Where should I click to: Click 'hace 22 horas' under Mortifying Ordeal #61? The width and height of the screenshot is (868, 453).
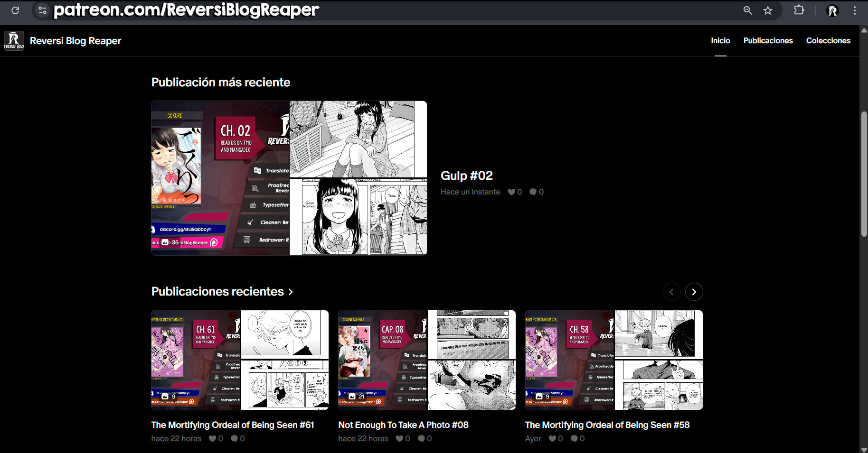pyautogui.click(x=176, y=438)
